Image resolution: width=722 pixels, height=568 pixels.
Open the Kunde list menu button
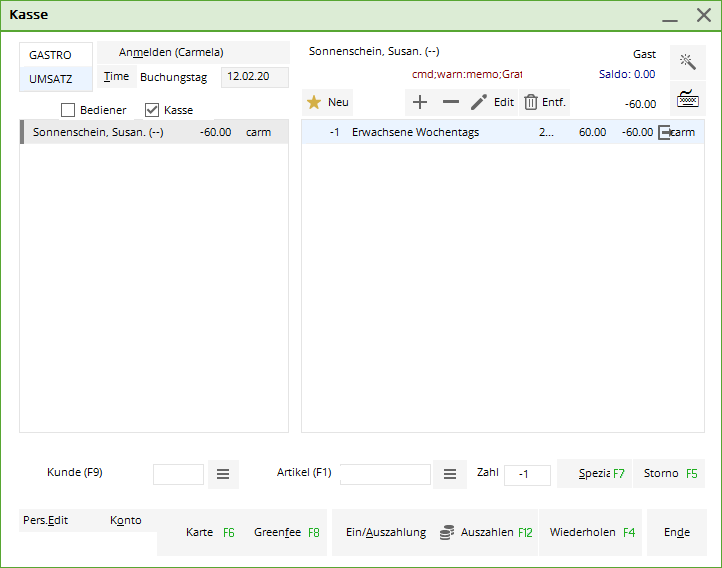pos(223,474)
